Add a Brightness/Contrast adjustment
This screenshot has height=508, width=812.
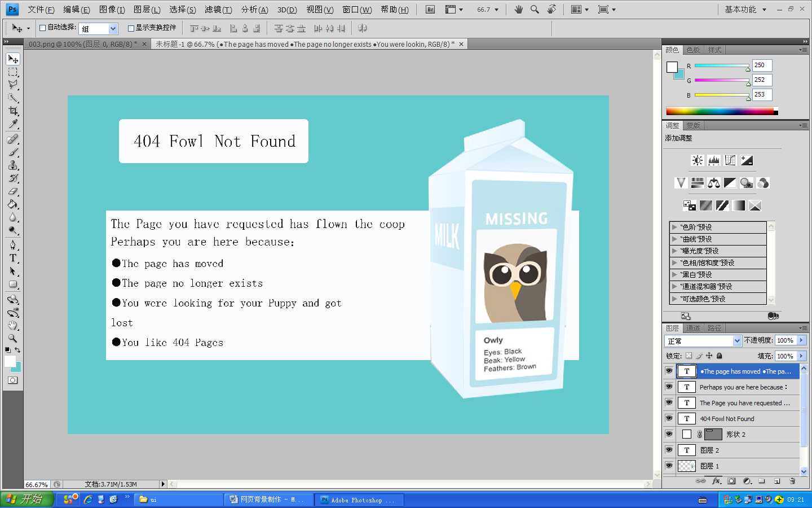point(698,160)
